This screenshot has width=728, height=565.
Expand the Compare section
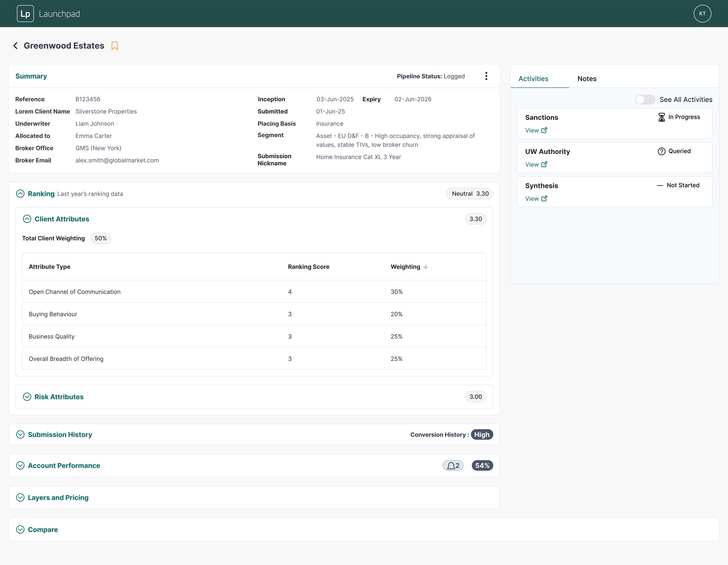[20, 529]
